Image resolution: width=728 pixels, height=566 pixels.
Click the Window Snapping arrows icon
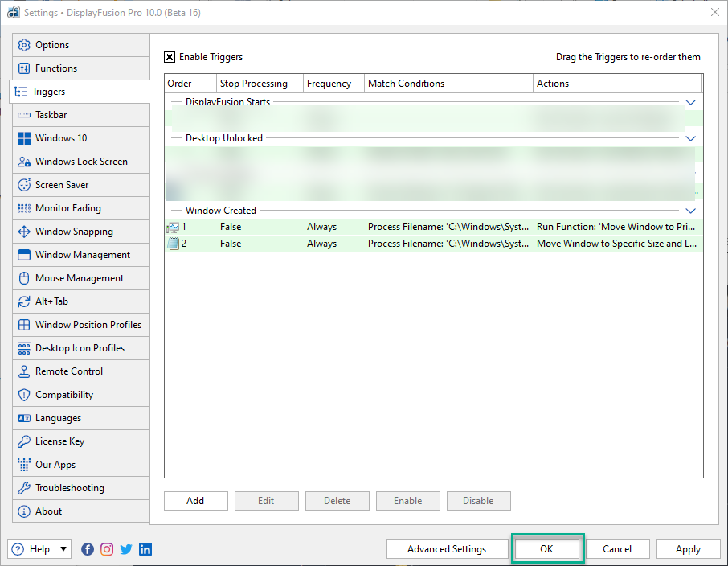pyautogui.click(x=23, y=232)
